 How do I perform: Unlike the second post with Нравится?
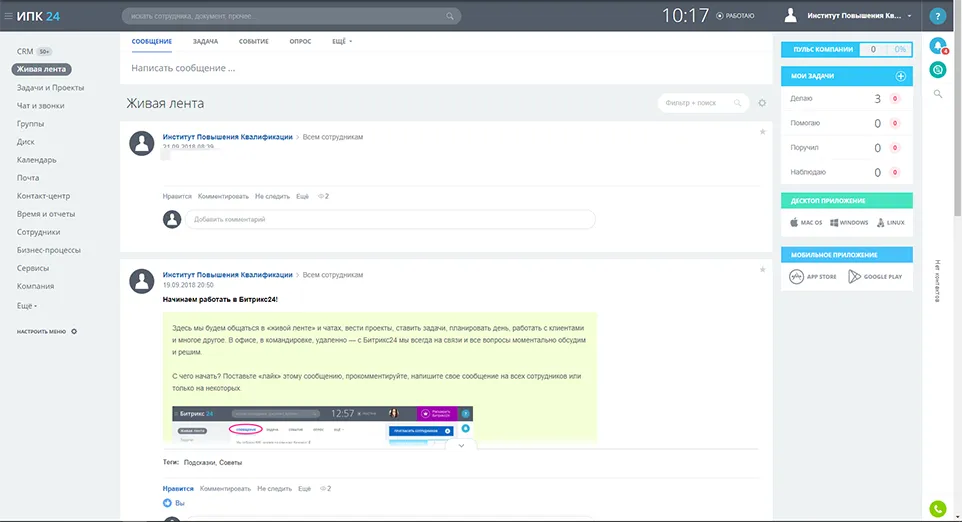(178, 489)
